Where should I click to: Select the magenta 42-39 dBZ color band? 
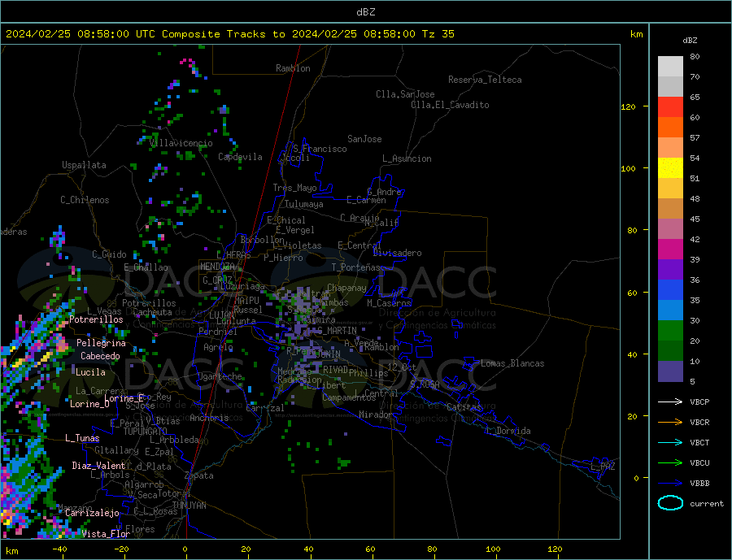tap(670, 250)
